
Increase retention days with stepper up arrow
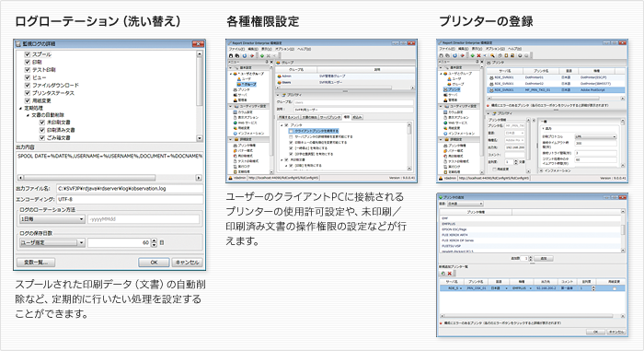(154, 240)
